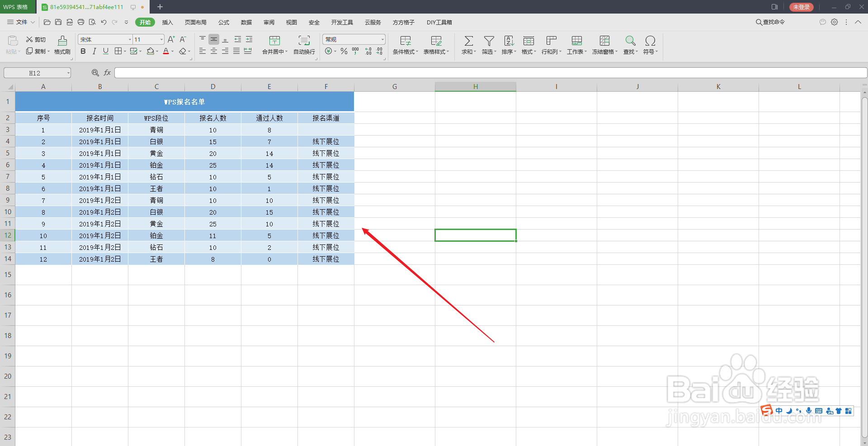Toggle bottom vertical alignment
The width and height of the screenshot is (868, 446).
tap(225, 39)
